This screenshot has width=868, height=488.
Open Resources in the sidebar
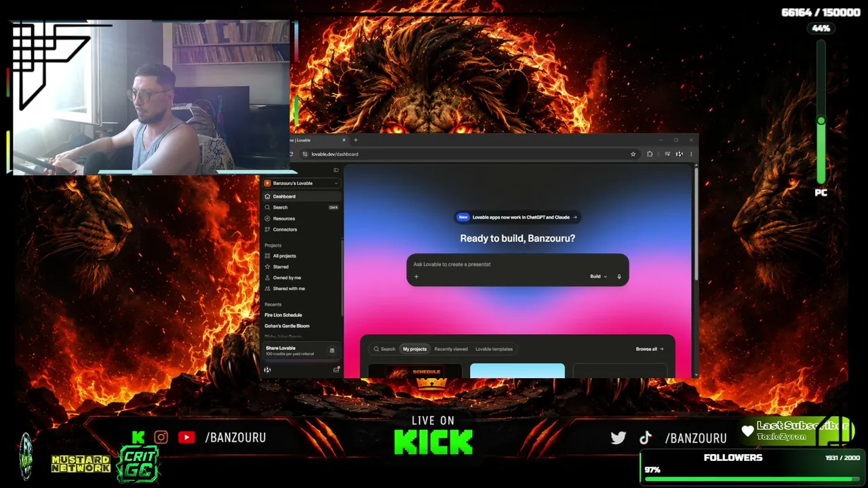click(x=301, y=218)
